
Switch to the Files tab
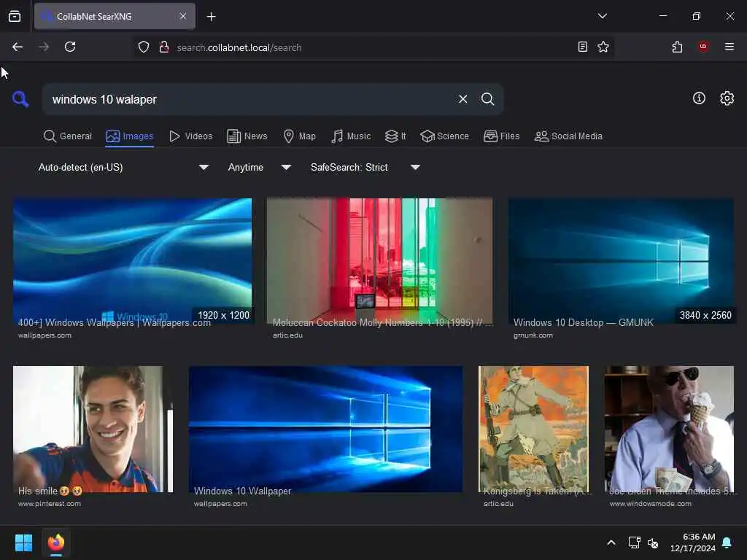502,136
